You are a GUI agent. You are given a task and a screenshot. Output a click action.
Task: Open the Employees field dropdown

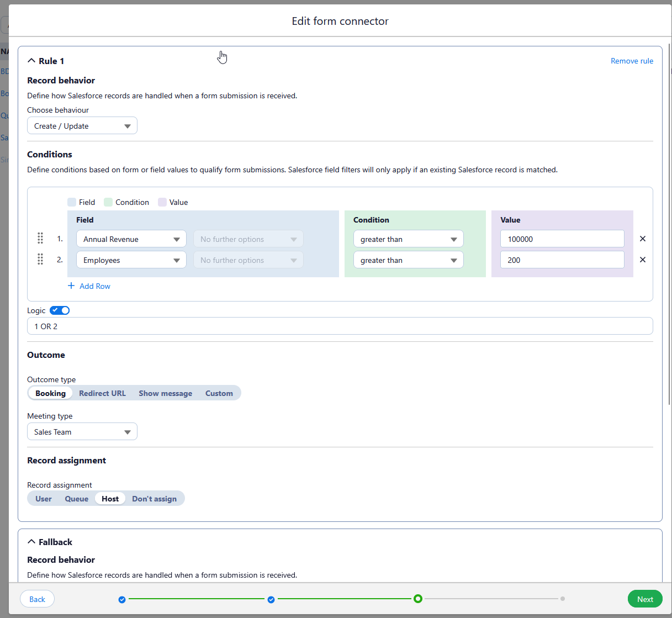click(x=131, y=260)
